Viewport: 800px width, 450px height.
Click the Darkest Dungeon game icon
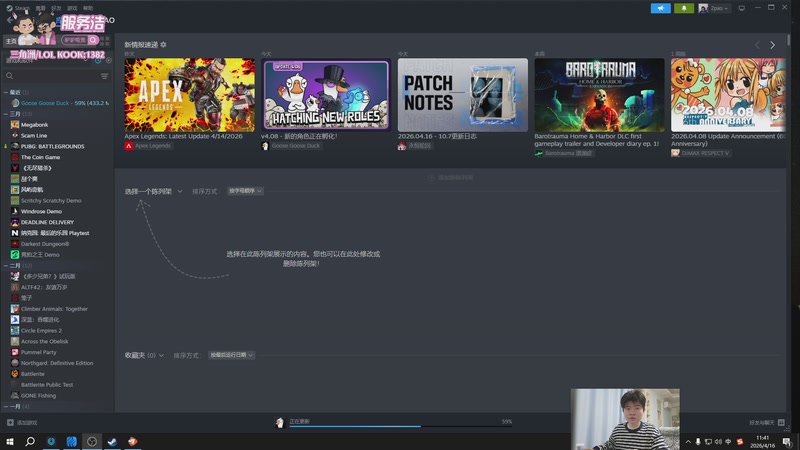[15, 244]
